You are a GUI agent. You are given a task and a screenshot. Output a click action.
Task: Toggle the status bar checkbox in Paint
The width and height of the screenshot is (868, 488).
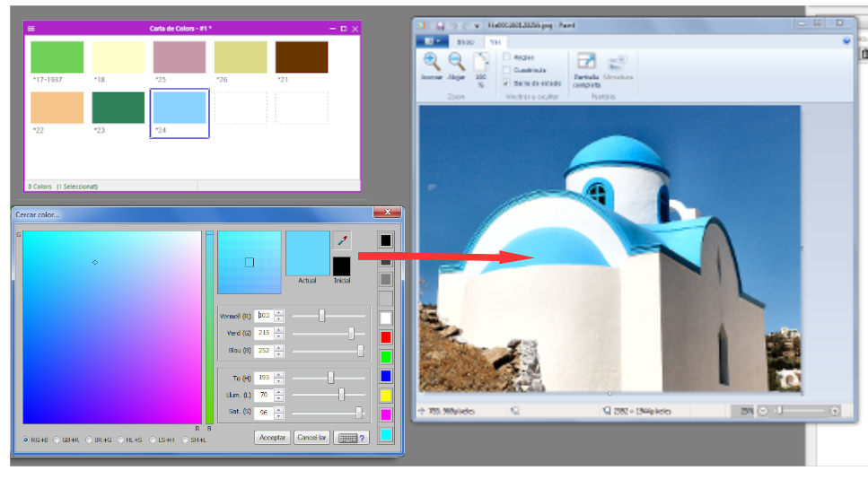point(506,83)
